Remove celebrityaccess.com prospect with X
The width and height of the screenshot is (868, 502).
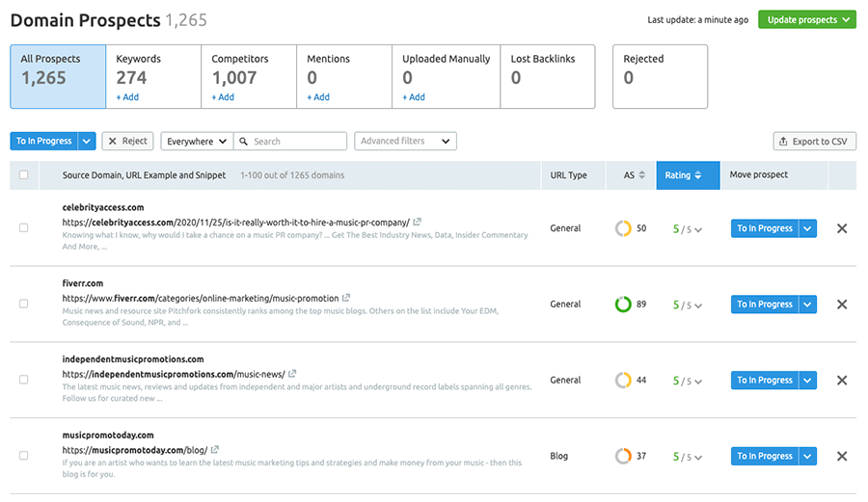(842, 228)
